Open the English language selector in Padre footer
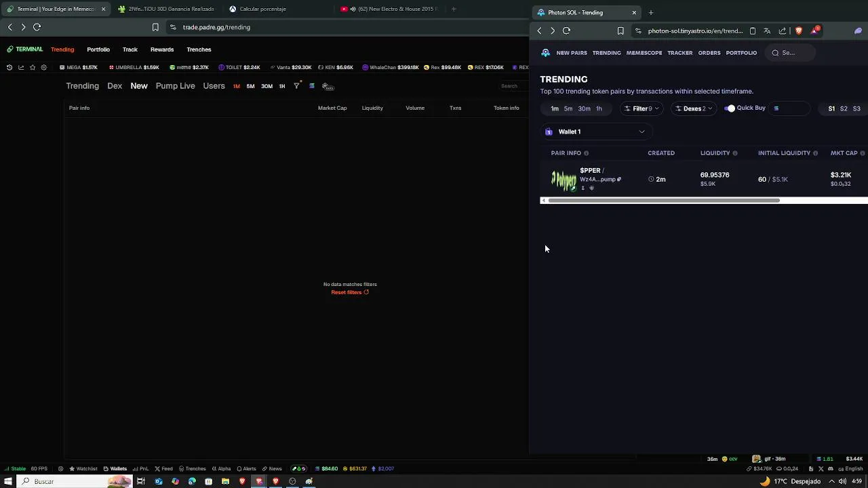 click(x=850, y=468)
